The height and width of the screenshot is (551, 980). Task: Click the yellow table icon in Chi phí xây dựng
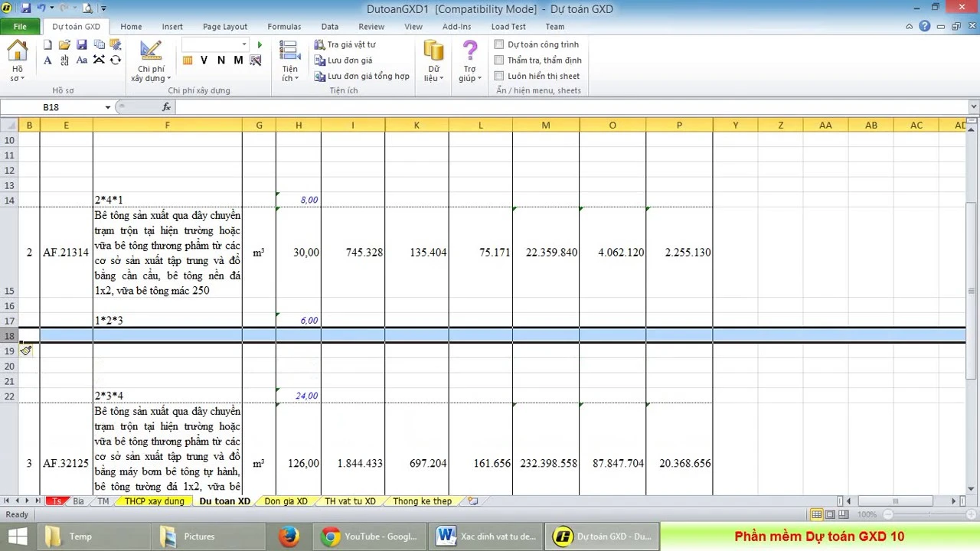pyautogui.click(x=188, y=60)
